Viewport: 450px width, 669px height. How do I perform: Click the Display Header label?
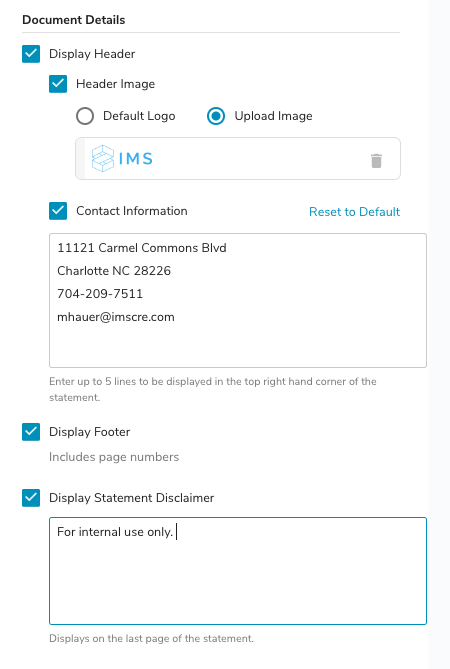click(92, 54)
